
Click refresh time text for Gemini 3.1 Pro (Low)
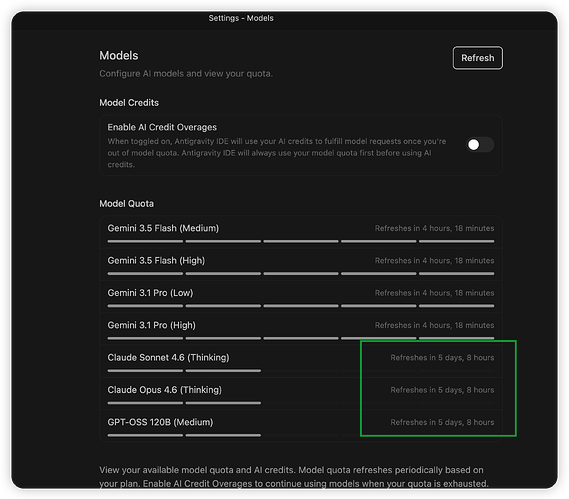434,293
